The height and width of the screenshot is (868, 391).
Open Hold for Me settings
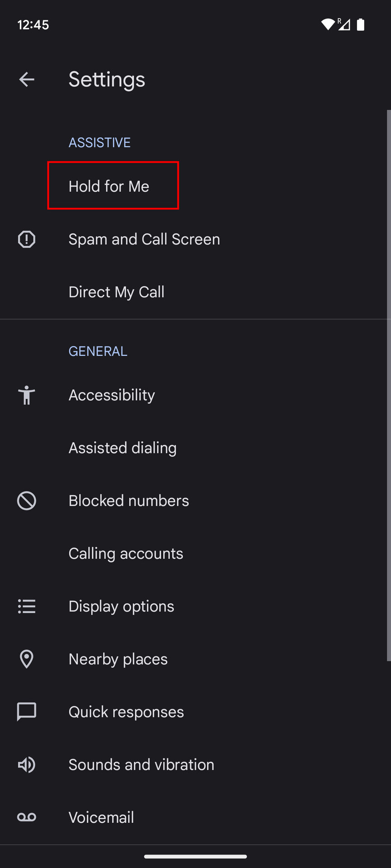(109, 186)
